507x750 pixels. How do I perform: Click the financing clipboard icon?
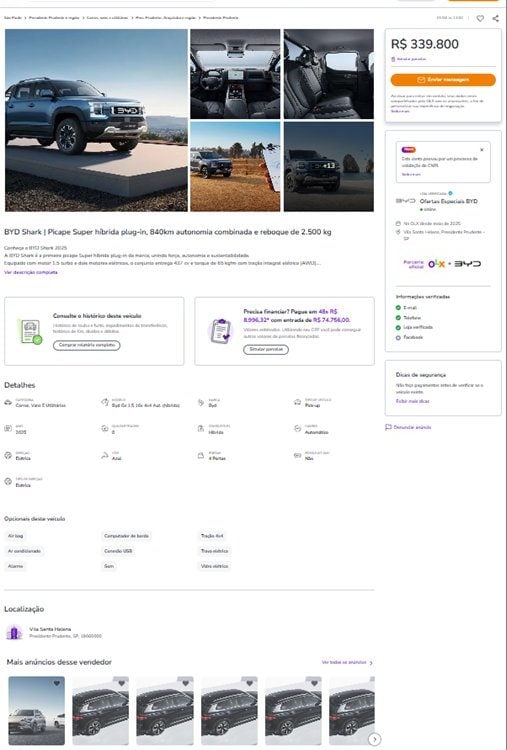220,331
